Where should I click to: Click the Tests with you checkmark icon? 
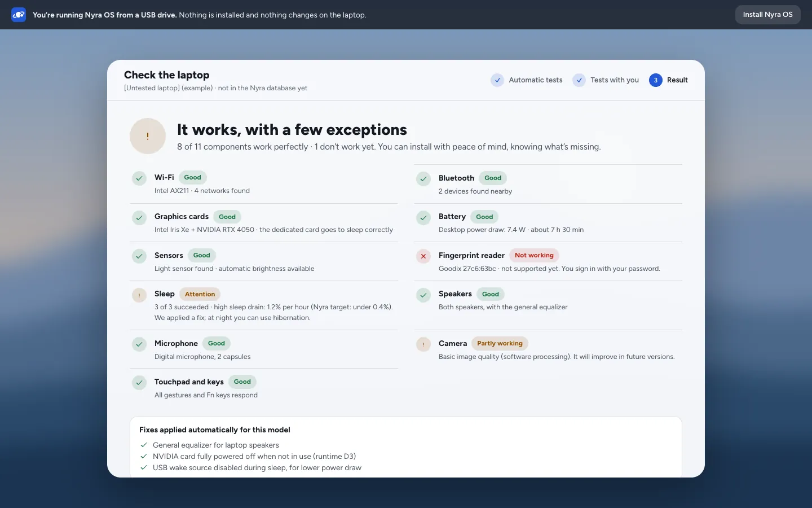click(579, 80)
